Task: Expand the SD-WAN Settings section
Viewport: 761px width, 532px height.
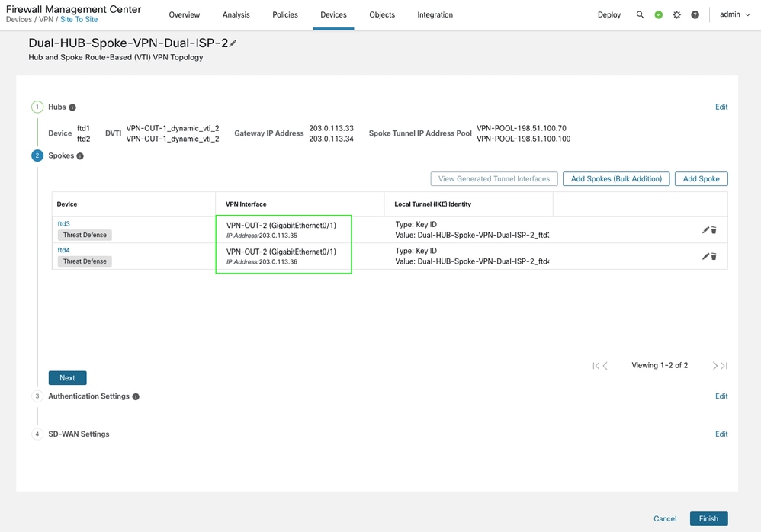Action: [x=79, y=434]
